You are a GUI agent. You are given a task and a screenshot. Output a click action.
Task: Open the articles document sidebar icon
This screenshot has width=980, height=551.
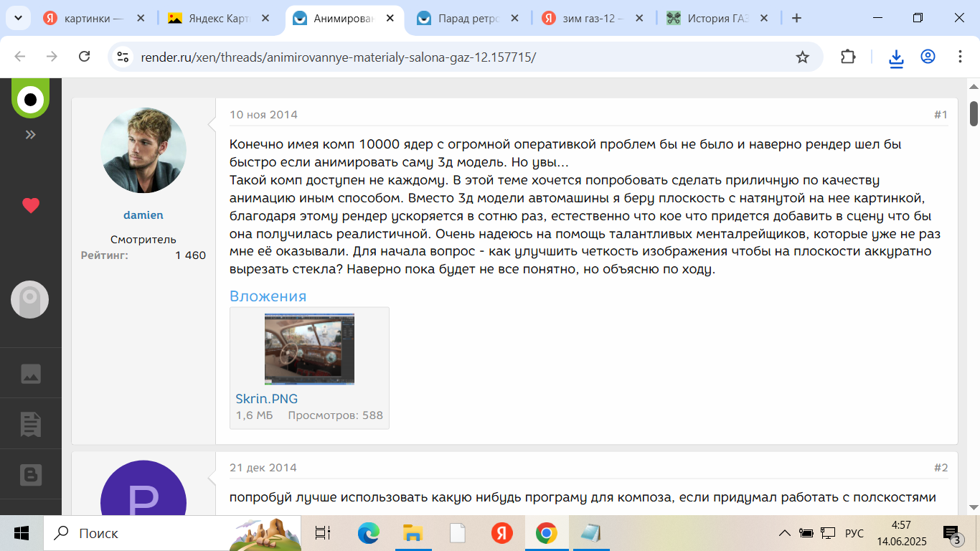click(x=30, y=424)
